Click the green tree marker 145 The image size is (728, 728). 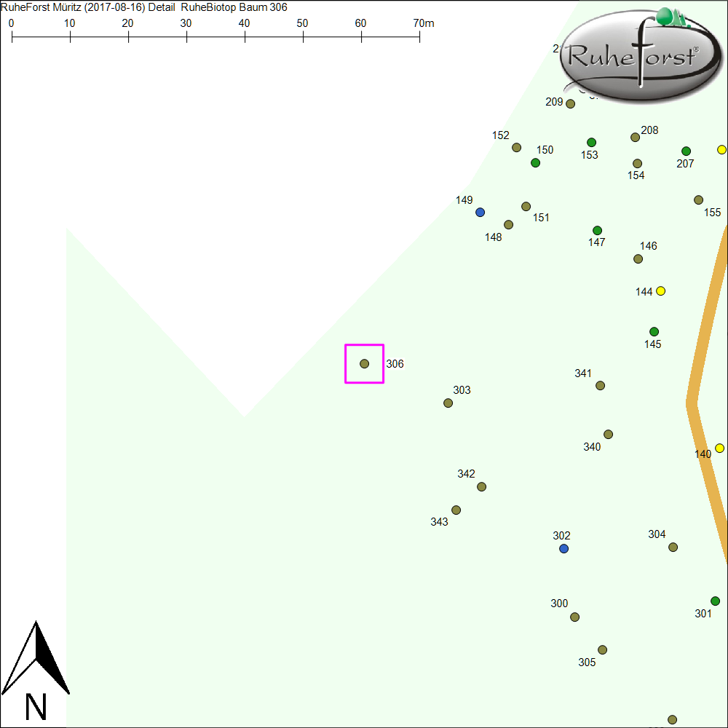(654, 332)
